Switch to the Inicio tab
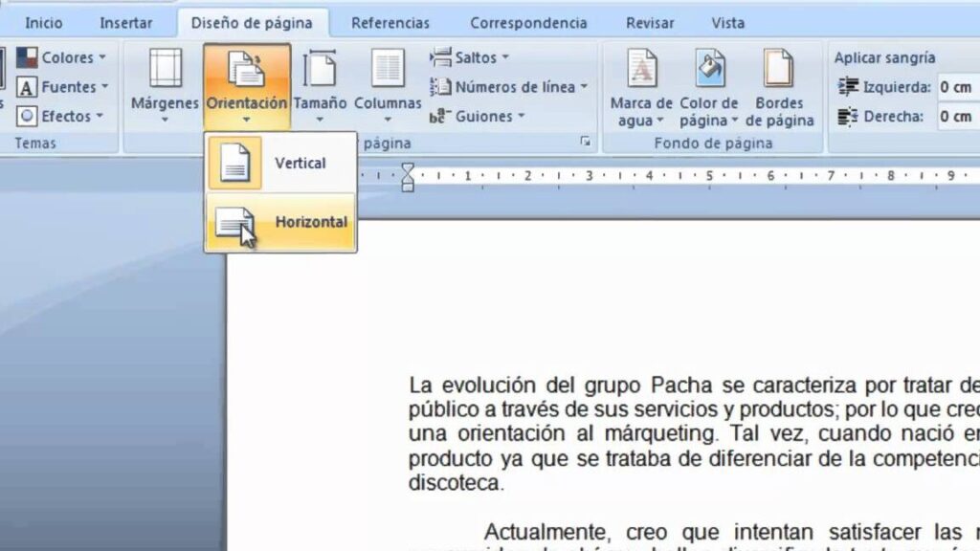This screenshot has height=551, width=980. 44,23
